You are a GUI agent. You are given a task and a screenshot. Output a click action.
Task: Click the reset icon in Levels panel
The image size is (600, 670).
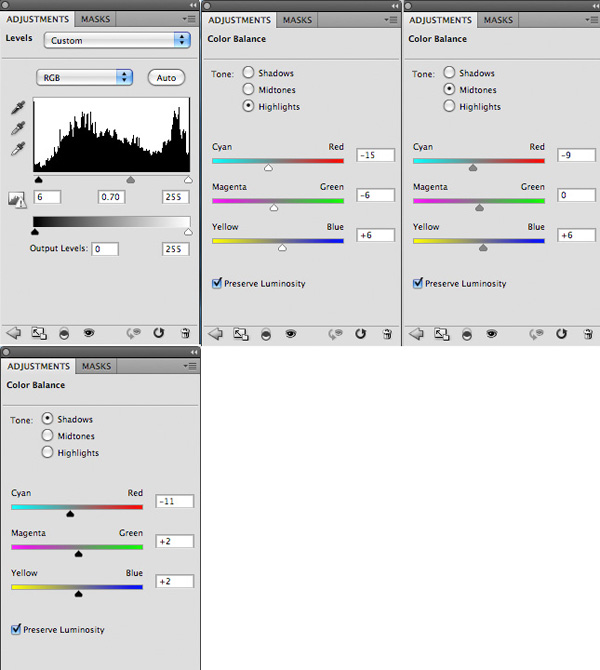click(x=159, y=333)
